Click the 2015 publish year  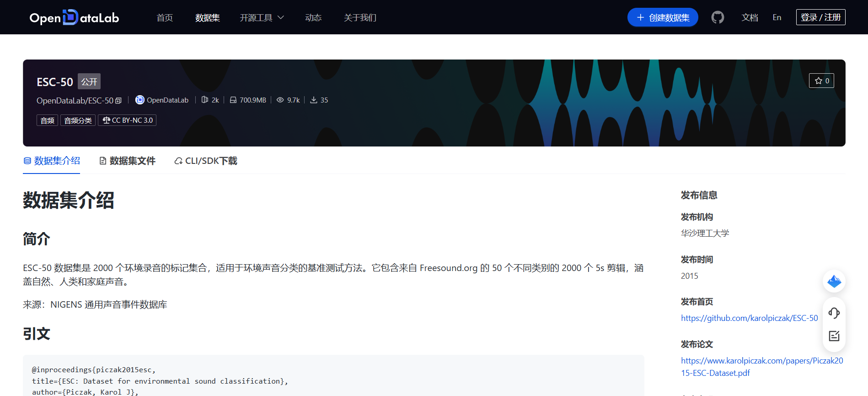pyautogui.click(x=689, y=276)
